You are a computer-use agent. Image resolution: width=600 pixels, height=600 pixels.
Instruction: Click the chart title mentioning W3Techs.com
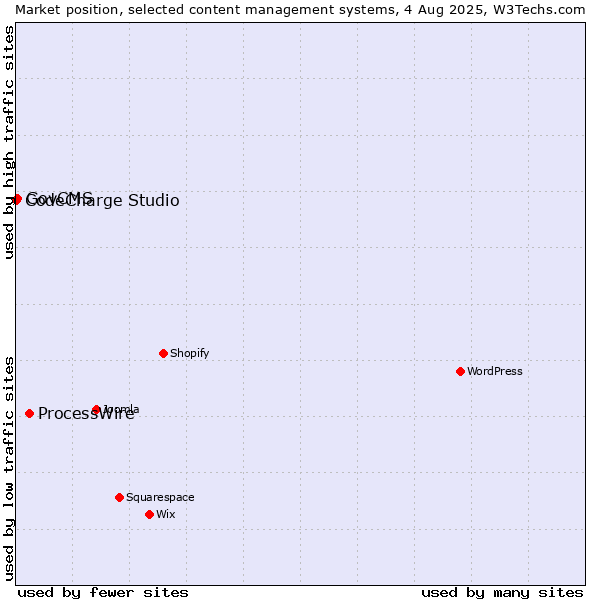pyautogui.click(x=300, y=10)
